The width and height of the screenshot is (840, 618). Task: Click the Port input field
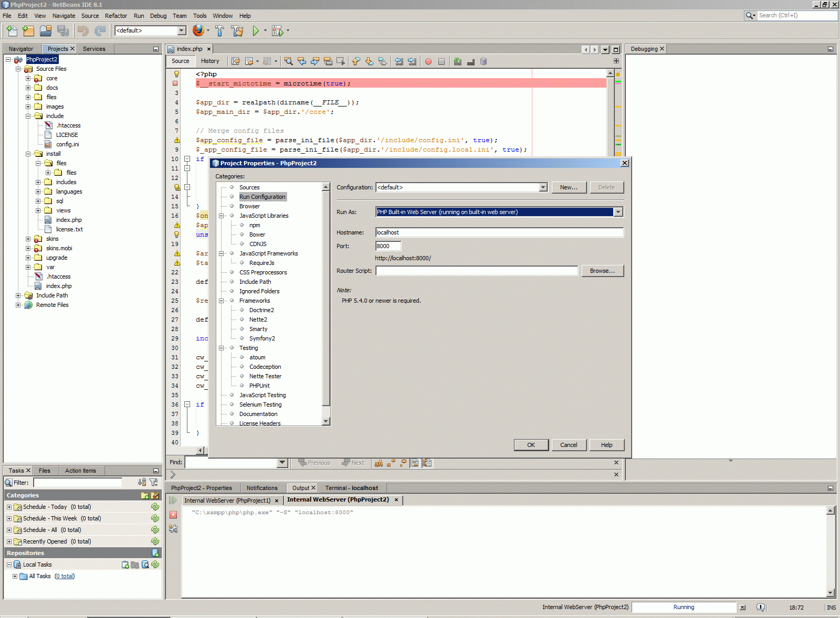point(388,246)
